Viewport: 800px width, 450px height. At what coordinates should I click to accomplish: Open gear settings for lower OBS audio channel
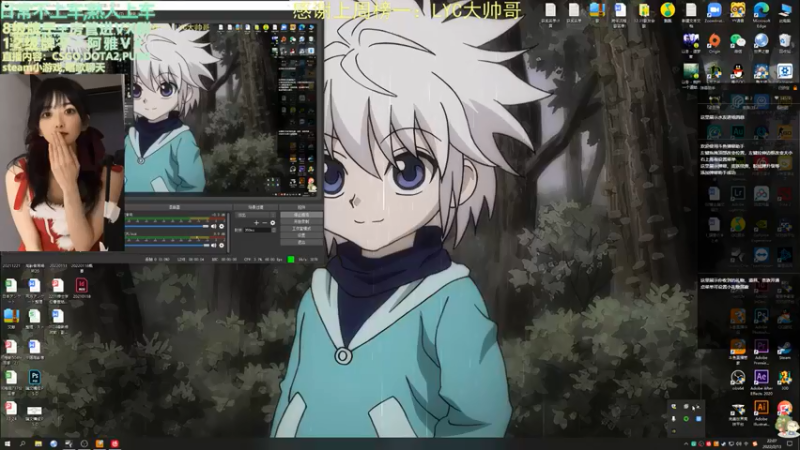tap(221, 245)
